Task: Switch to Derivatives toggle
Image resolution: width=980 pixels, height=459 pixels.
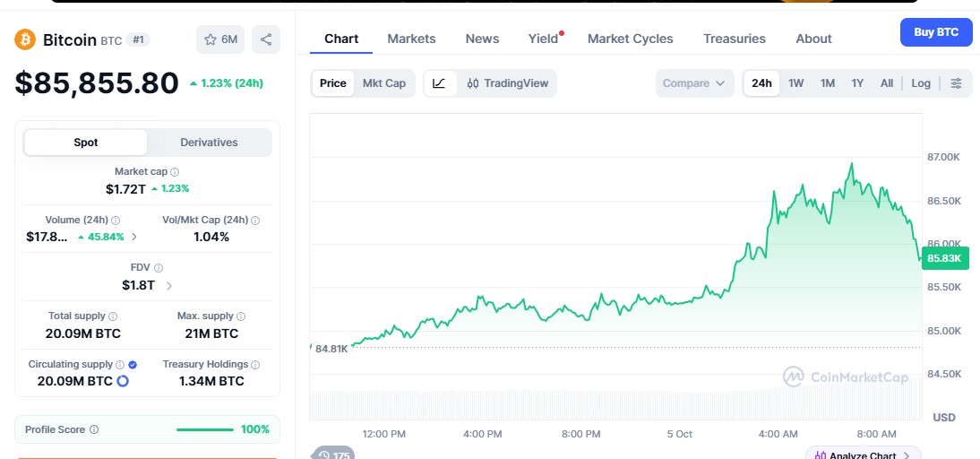Action: (x=209, y=142)
